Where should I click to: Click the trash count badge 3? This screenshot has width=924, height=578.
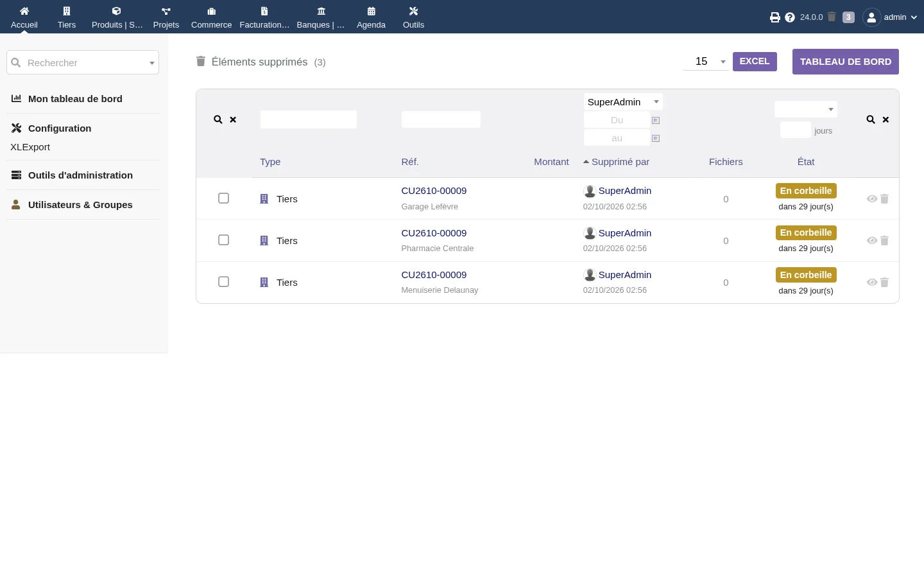click(848, 17)
